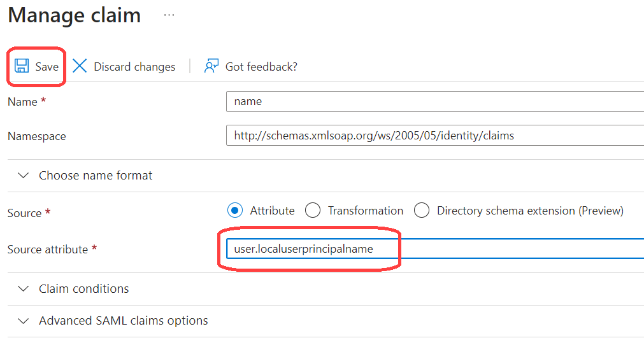
Task: Click into the Namespace URL field
Action: (x=434, y=136)
